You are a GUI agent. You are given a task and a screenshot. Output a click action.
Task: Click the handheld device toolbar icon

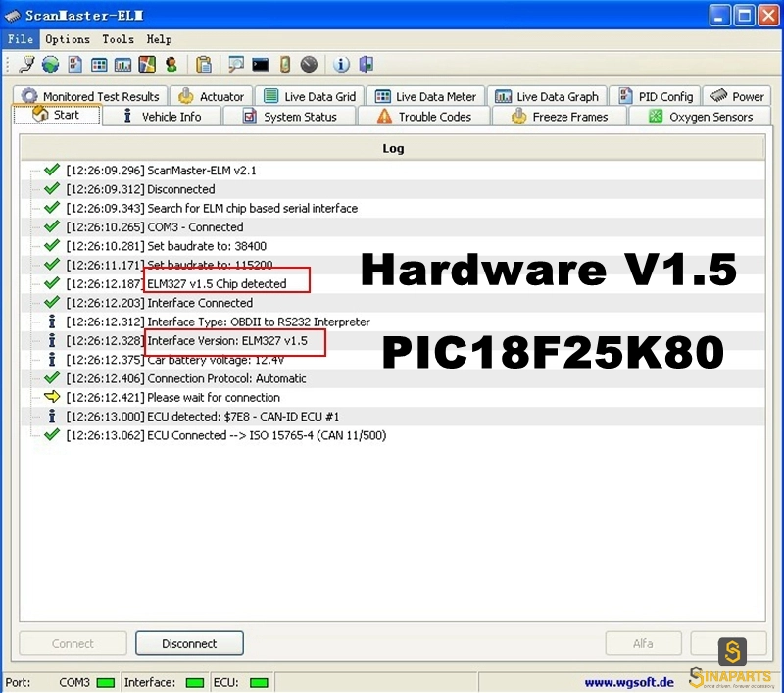tap(285, 64)
